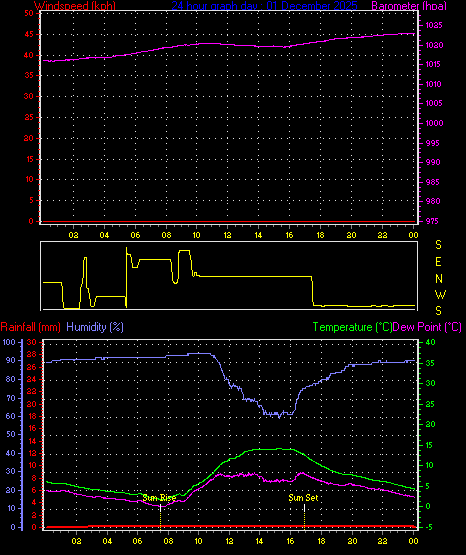466x555 pixels.
Task: Click the 45 value on the windspeed scale
Action: point(29,34)
